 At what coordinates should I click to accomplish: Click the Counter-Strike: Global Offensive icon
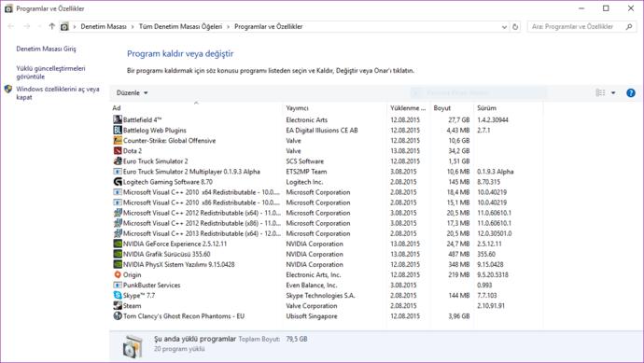(118, 140)
